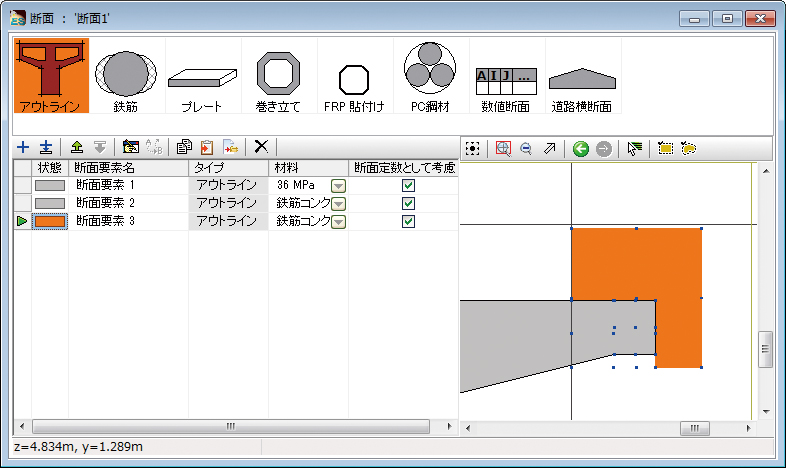Click drawing view scroll down arrow
786x468 pixels.
(766, 412)
